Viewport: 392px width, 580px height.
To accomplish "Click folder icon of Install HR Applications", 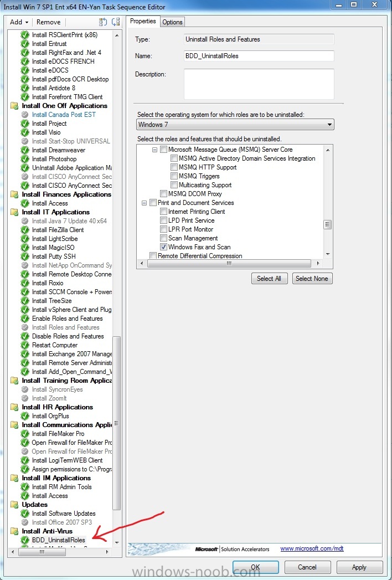I will 14,407.
